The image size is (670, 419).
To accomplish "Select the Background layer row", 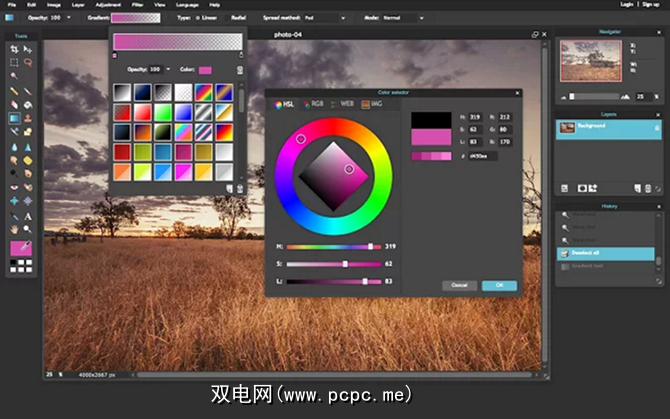I will tap(608, 129).
